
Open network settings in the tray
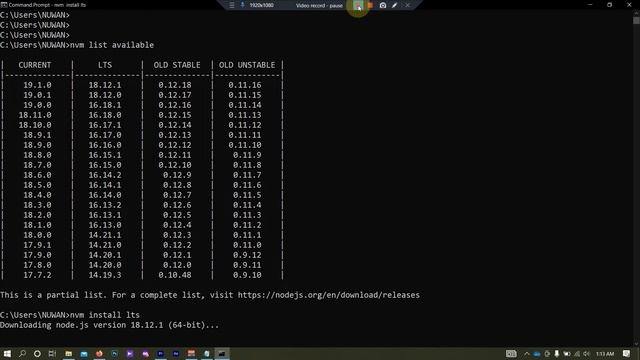577,354
